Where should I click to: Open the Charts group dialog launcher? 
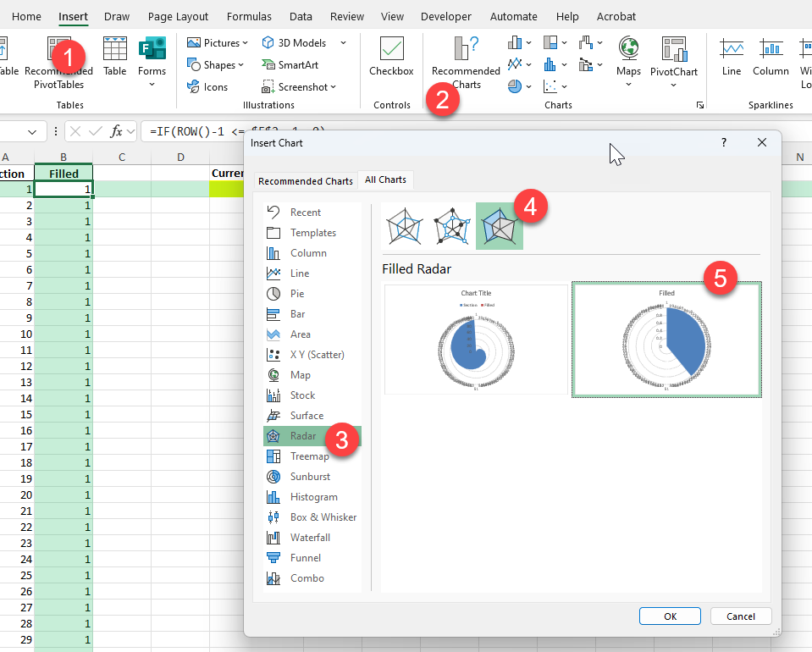click(700, 105)
